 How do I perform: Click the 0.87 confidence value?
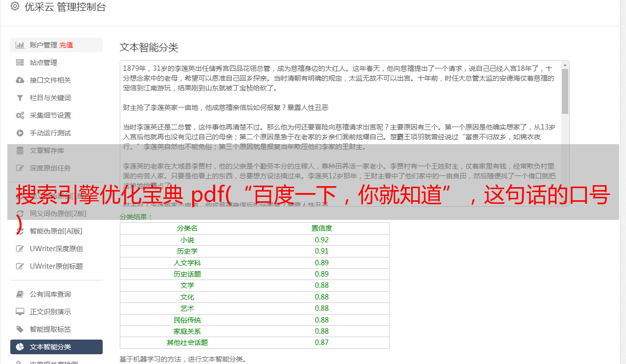(322, 343)
